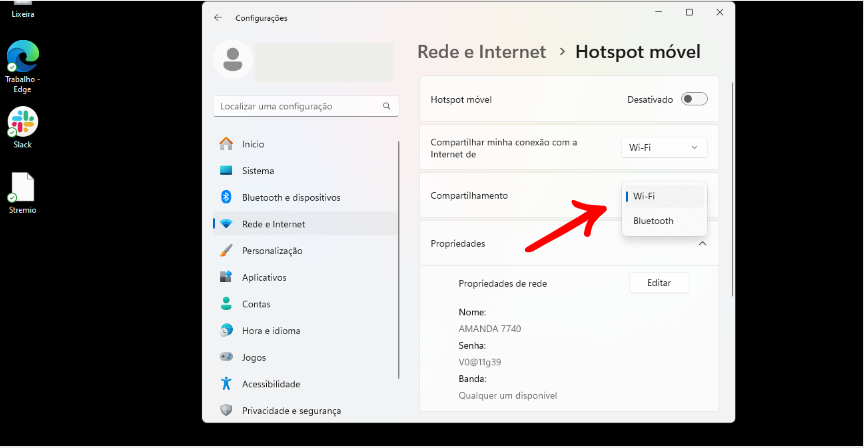Open Hora e idioma settings
The height and width of the screenshot is (448, 864).
(305, 330)
